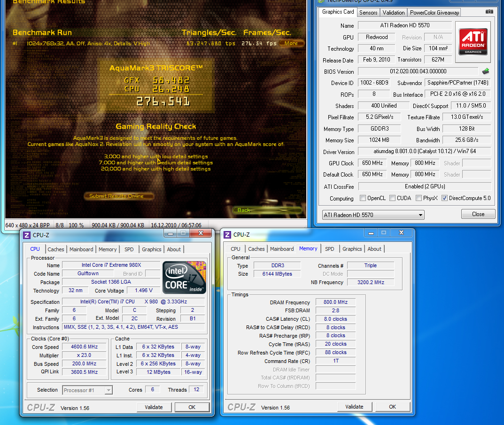Click the 640 x 480 x 24 BPP status entry
Image resolution: width=504 pixels, height=425 pixels.
(28, 225)
